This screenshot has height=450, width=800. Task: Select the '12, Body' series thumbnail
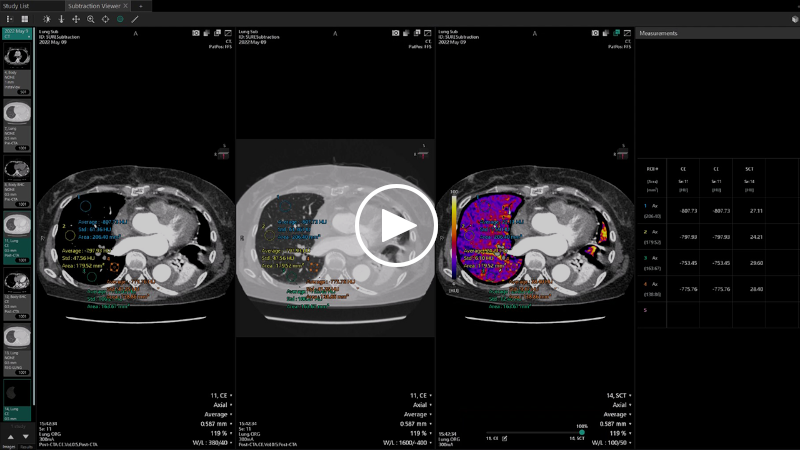coord(17,294)
